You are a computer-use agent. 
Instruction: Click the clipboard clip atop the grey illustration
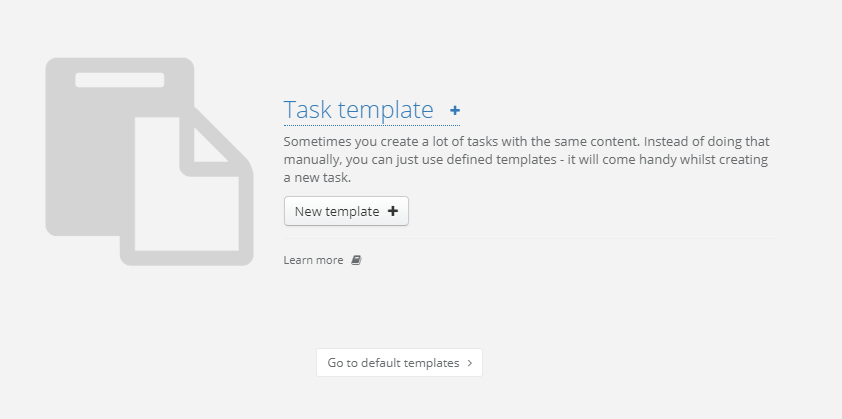point(119,80)
